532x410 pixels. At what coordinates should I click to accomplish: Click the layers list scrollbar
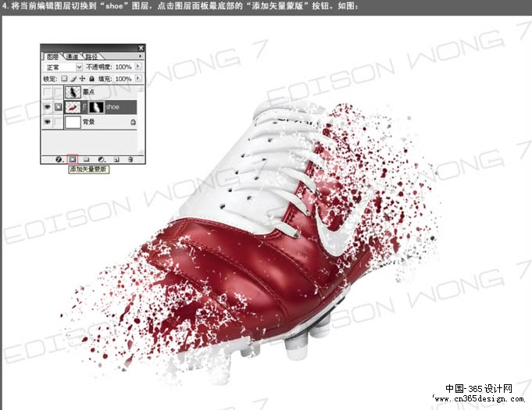[141, 119]
